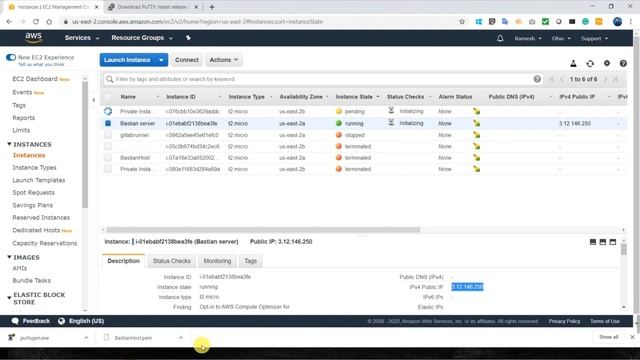
Task: Click the details pane vertical scrollbar
Action: [623, 250]
